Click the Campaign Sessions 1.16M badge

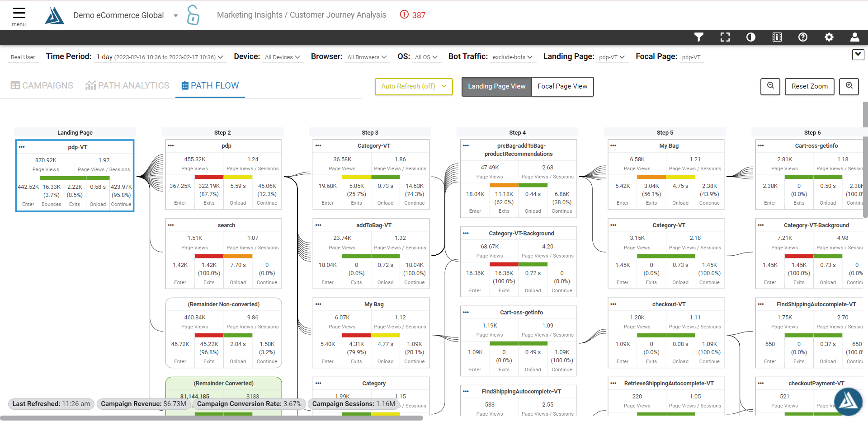[x=354, y=404]
